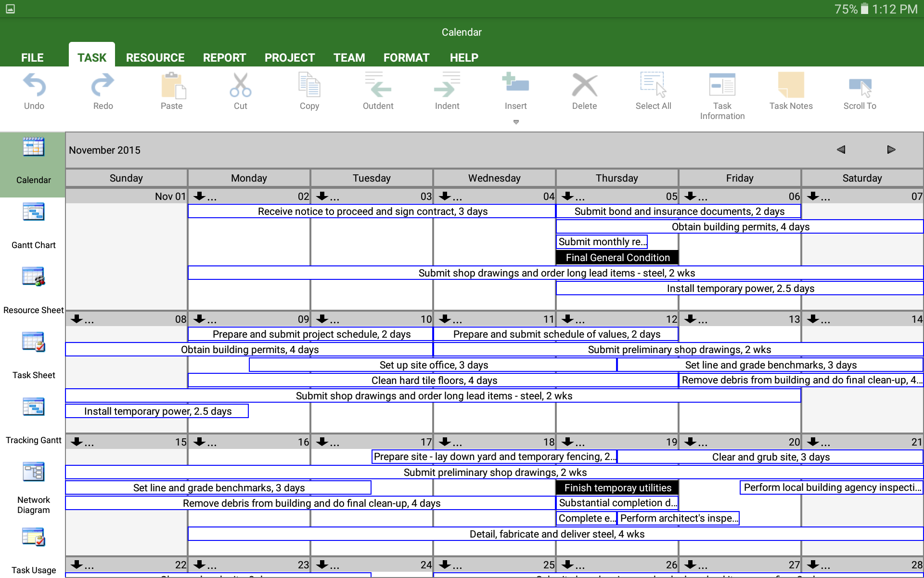The image size is (924, 578).
Task: Click the Wednesday column header
Action: coord(494,178)
